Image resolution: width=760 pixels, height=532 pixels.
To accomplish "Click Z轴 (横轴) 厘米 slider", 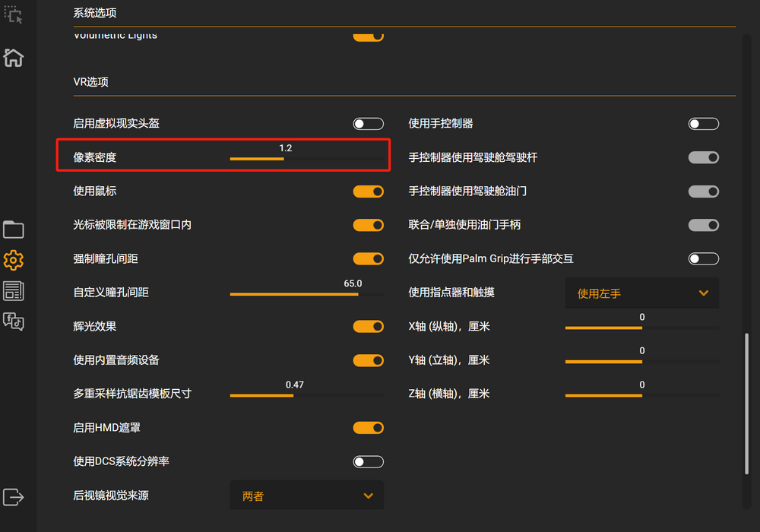I will pyautogui.click(x=642, y=395).
